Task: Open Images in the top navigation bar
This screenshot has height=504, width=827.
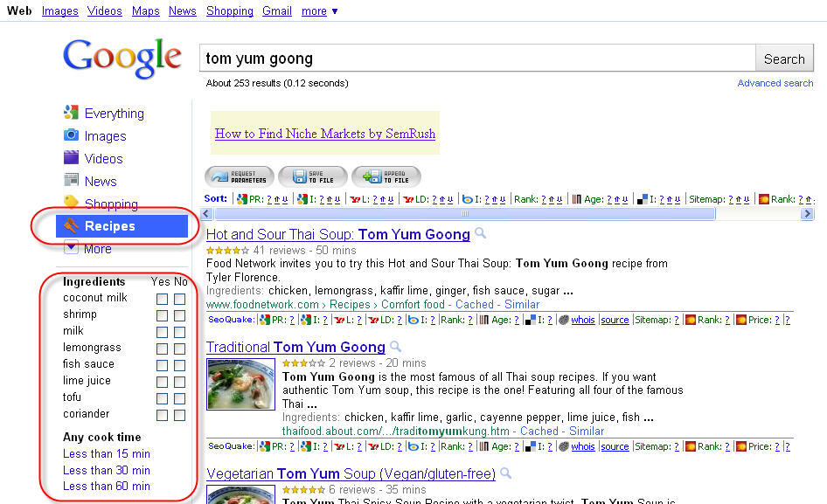Action: pos(60,10)
